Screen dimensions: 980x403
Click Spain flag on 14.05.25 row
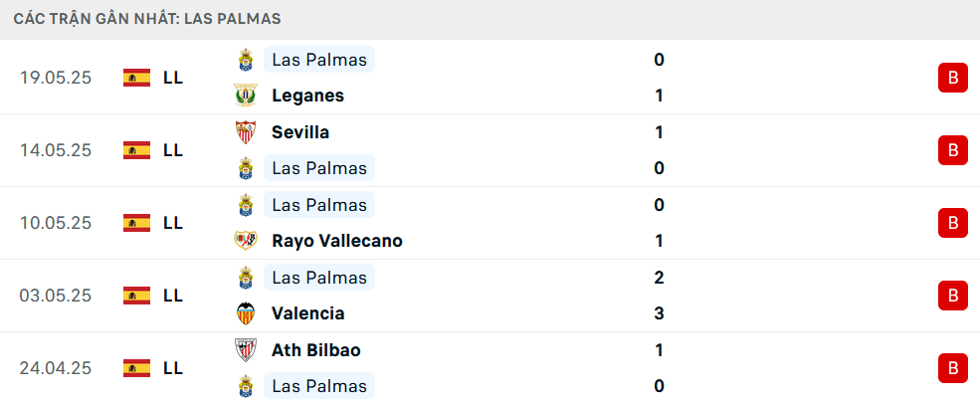pos(136,150)
